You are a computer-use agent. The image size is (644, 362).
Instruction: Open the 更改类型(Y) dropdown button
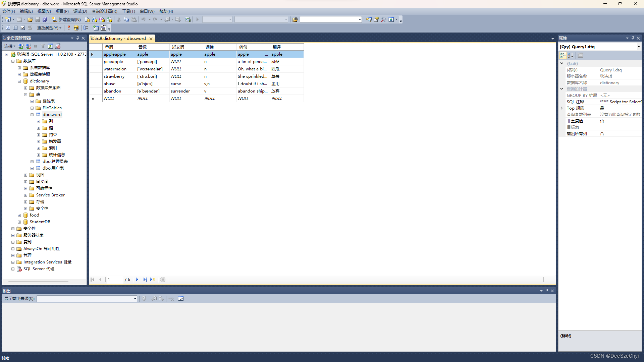coord(49,28)
